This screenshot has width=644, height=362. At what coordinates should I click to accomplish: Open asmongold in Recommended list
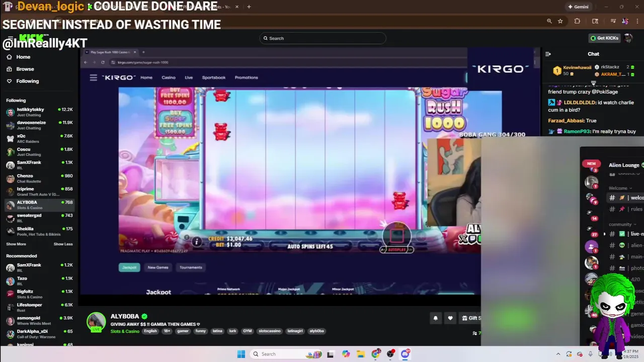click(39, 320)
